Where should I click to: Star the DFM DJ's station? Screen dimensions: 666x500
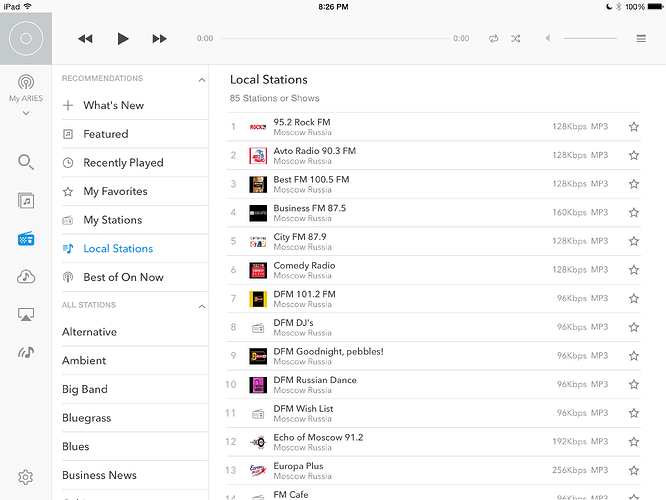(x=634, y=327)
